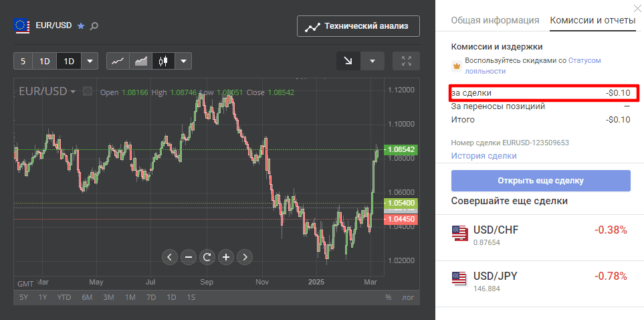Viewport: 644px width, 320px height.
Task: Click the green 1.05400 price level label
Action: point(401,204)
